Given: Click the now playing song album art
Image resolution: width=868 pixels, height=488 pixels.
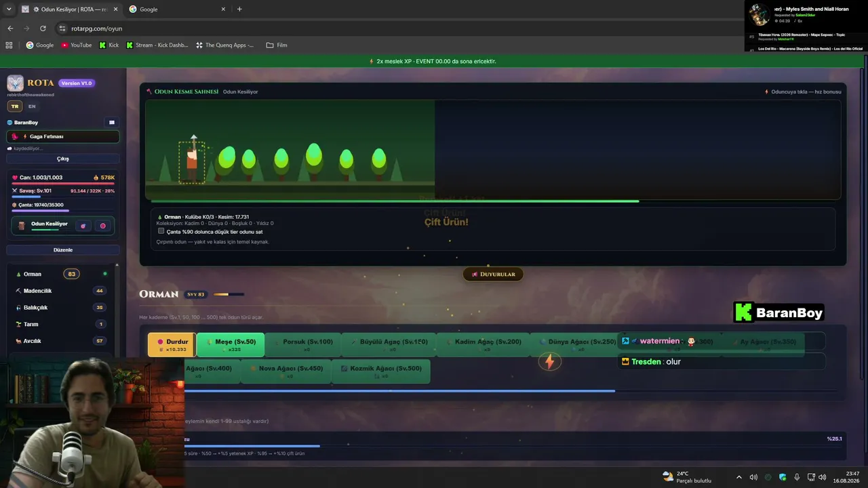Looking at the screenshot, I should coord(759,14).
